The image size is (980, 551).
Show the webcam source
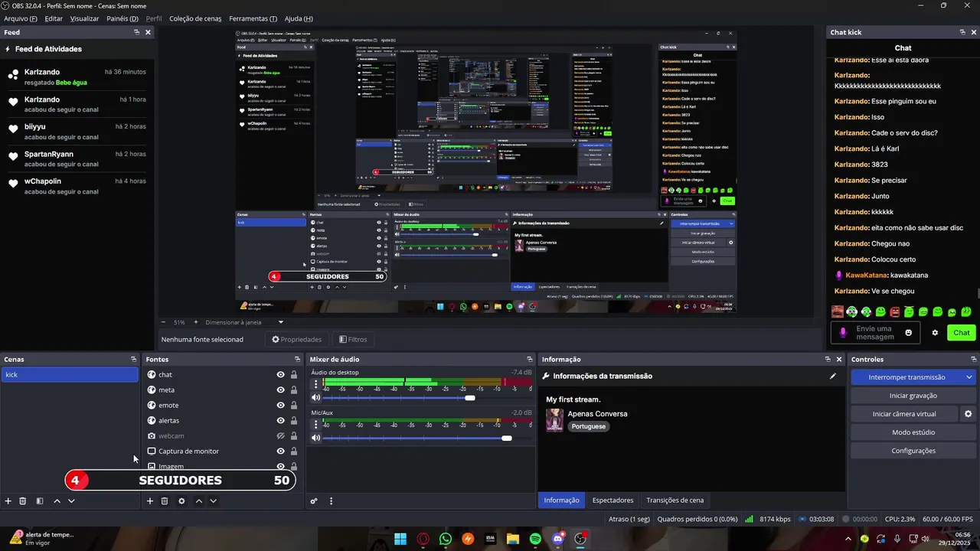click(280, 436)
